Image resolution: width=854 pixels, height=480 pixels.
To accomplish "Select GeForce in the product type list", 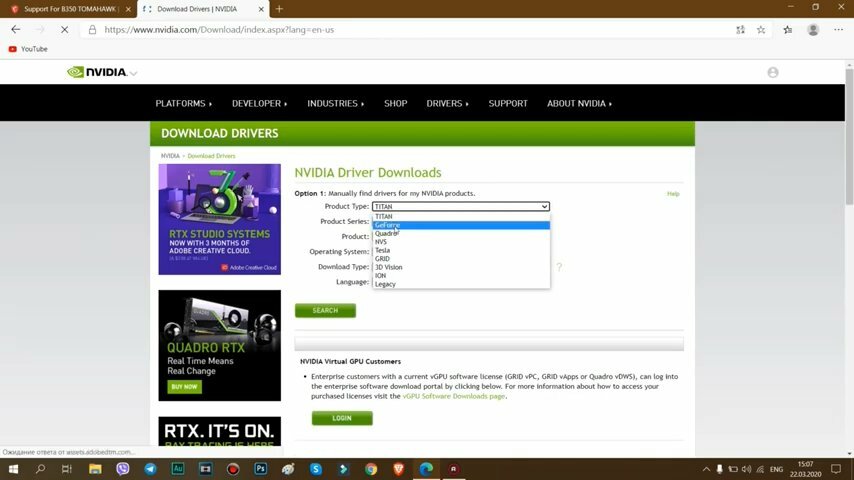I will [461, 225].
